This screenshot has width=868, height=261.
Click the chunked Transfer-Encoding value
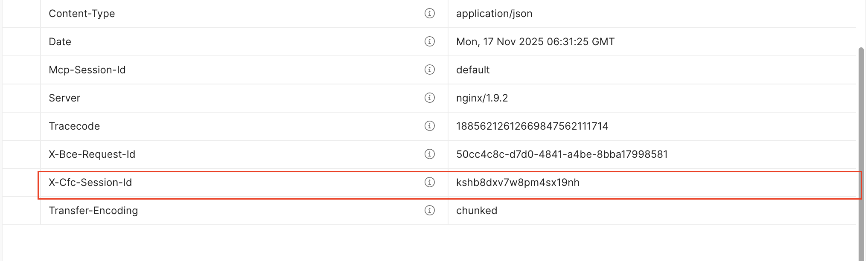click(x=477, y=211)
